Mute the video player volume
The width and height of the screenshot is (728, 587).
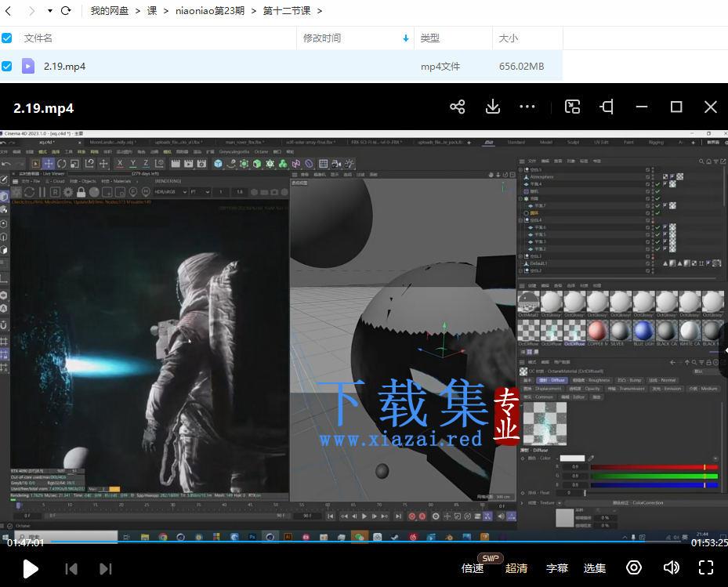[x=672, y=567]
